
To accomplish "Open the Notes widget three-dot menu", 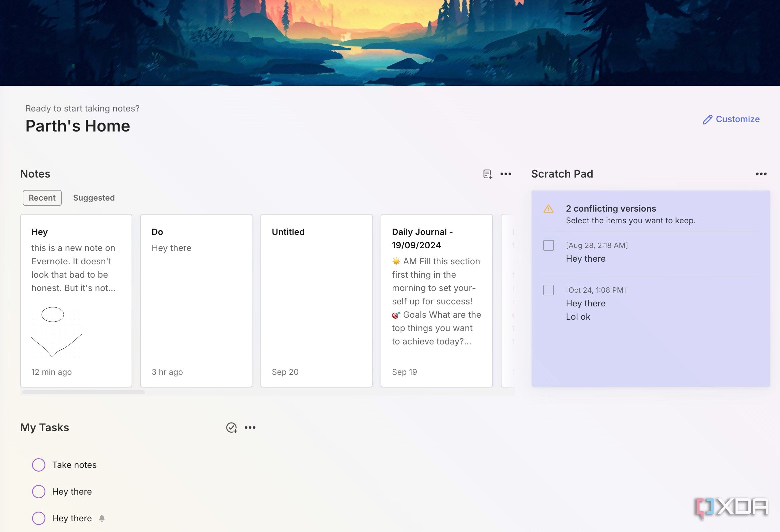I will coord(506,174).
